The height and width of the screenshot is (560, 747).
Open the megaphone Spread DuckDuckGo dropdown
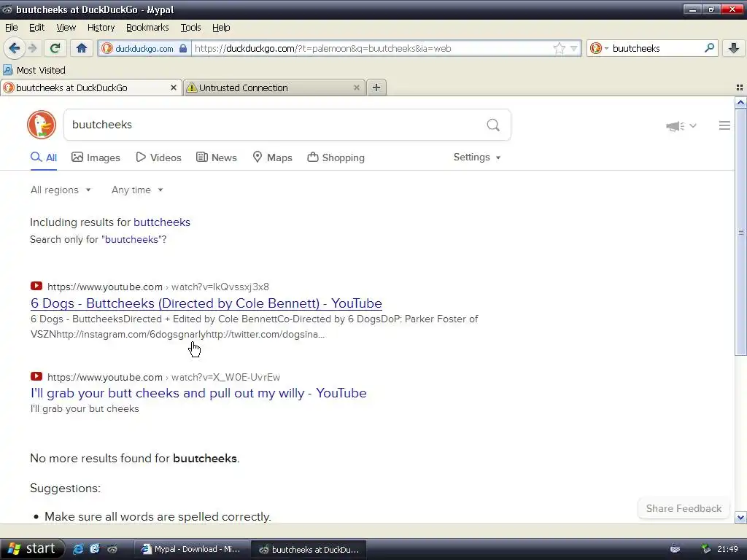pyautogui.click(x=681, y=125)
